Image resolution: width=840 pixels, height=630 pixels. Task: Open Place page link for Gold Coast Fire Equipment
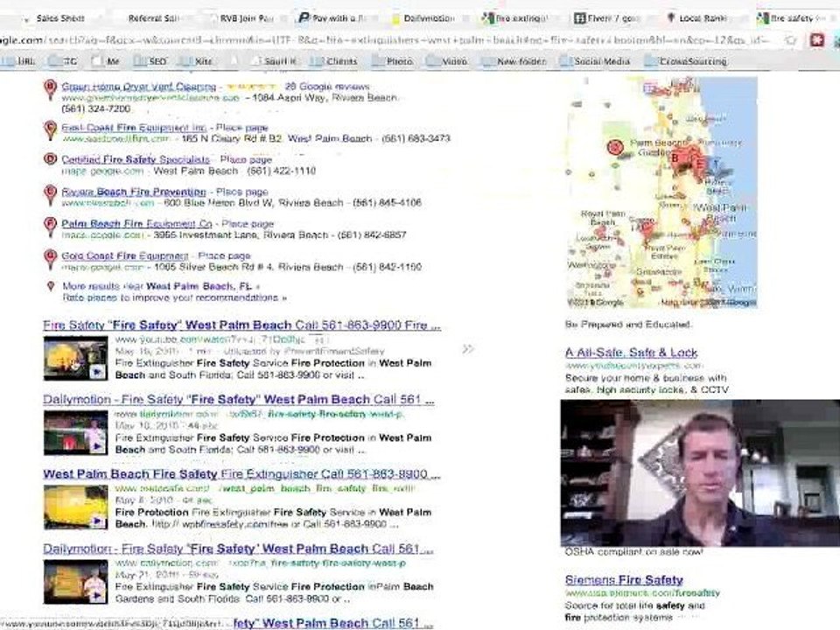(225, 255)
